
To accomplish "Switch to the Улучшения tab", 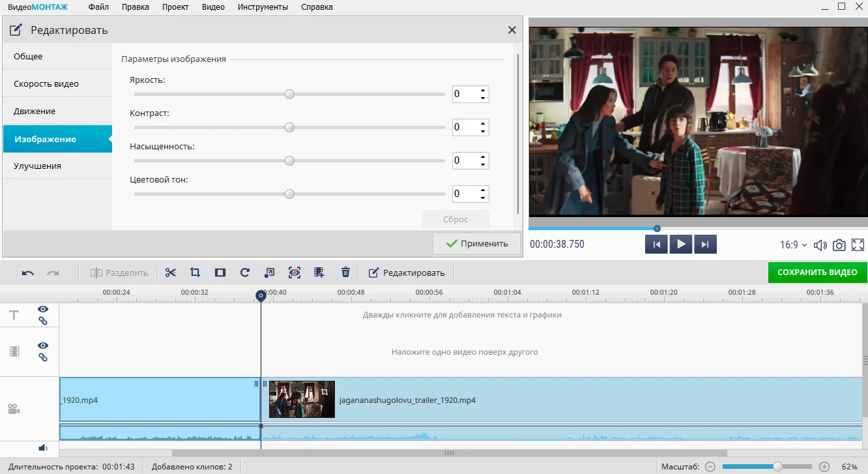I will (38, 166).
